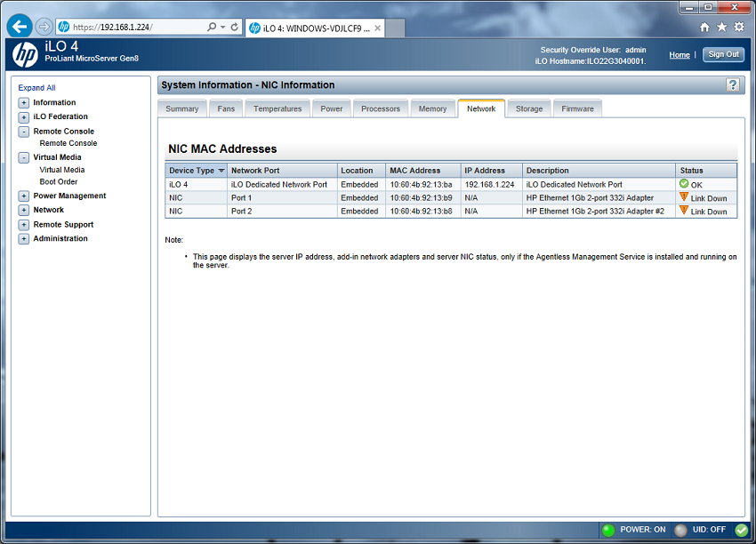Viewport: 756px width, 544px height.
Task: Select the IP address 192.168.1.224 cell
Action: click(x=491, y=185)
